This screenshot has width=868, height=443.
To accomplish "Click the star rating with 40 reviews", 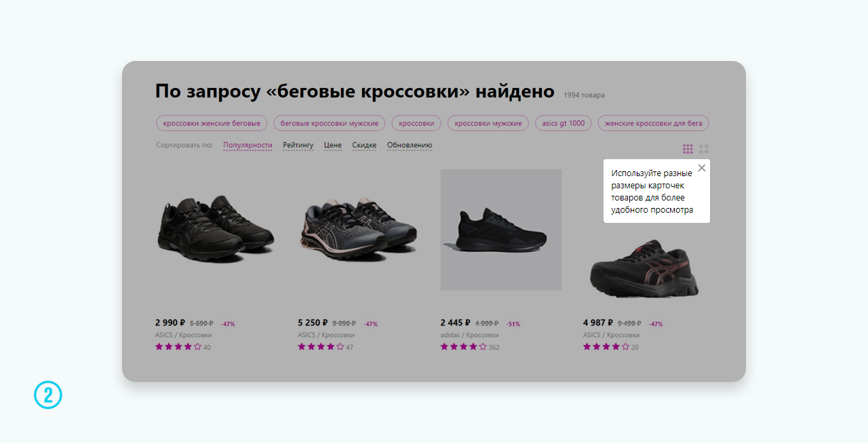I will point(178,347).
